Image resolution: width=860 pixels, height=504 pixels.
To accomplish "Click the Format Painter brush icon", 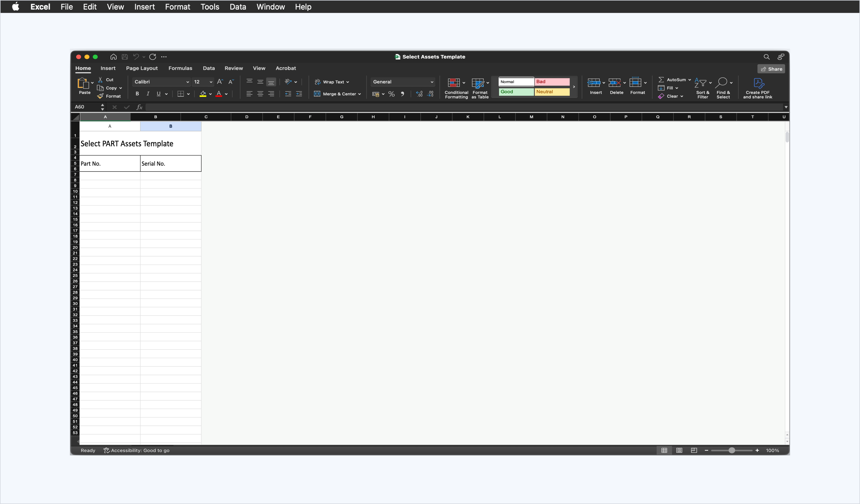I will pos(100,96).
